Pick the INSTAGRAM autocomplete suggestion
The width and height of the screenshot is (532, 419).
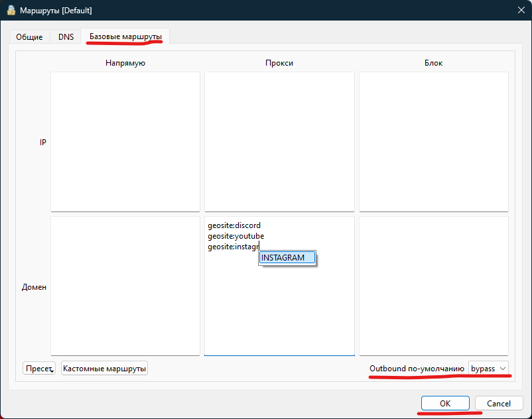coord(287,258)
